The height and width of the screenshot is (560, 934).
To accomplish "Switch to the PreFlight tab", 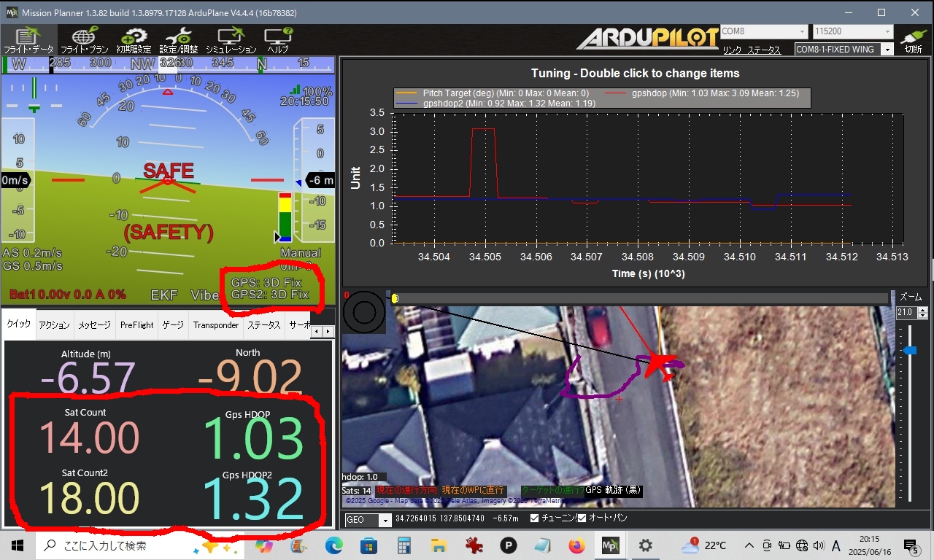I will click(136, 324).
